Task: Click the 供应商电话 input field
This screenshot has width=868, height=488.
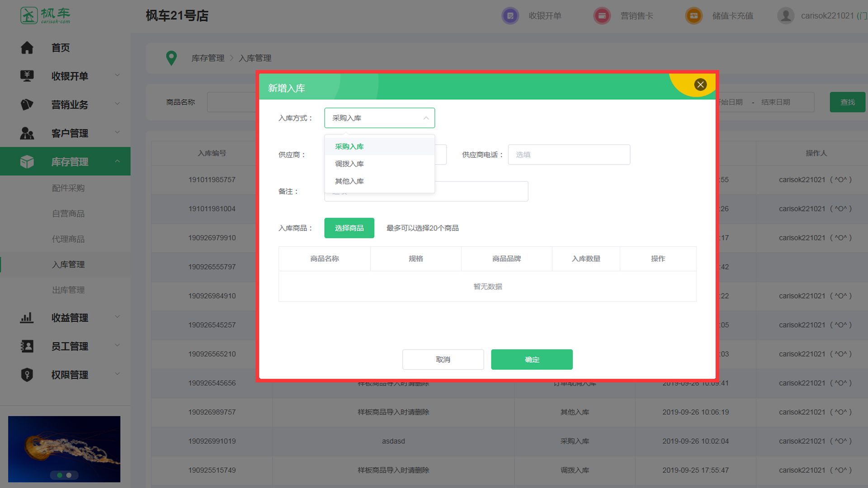Action: tap(569, 155)
